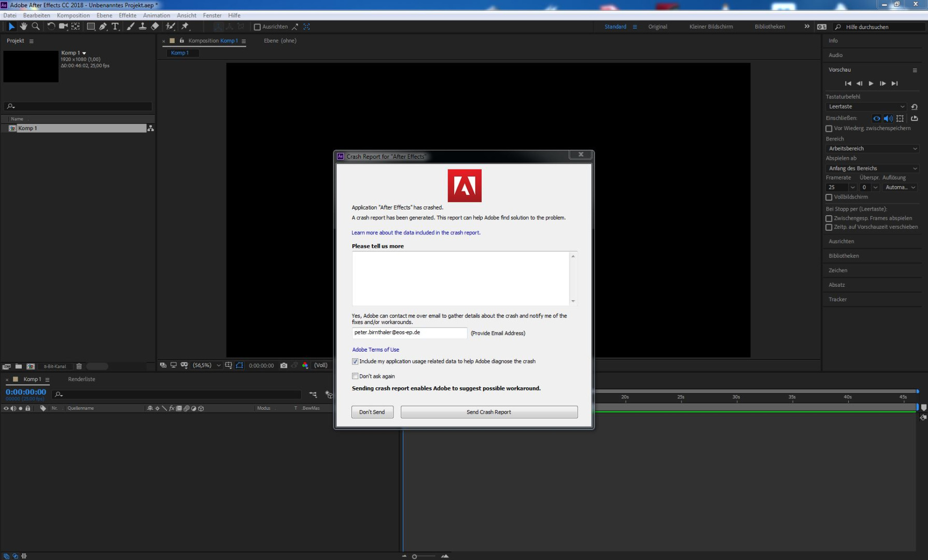Select the Pan Behind anchor point tool
The width and height of the screenshot is (928, 560).
(76, 26)
